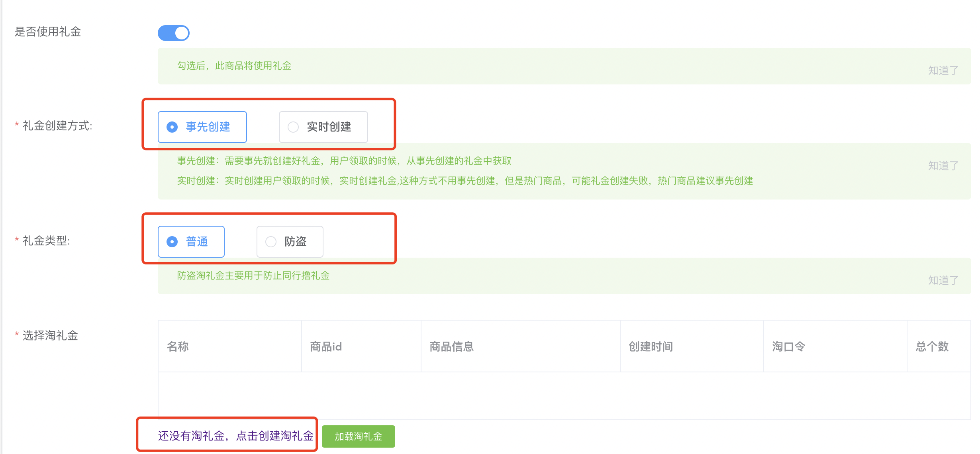Click the 选择淘礼金 field label

[50, 335]
